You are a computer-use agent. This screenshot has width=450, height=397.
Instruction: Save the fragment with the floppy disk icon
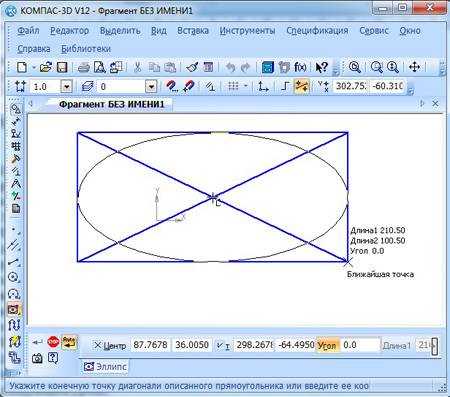(62, 67)
